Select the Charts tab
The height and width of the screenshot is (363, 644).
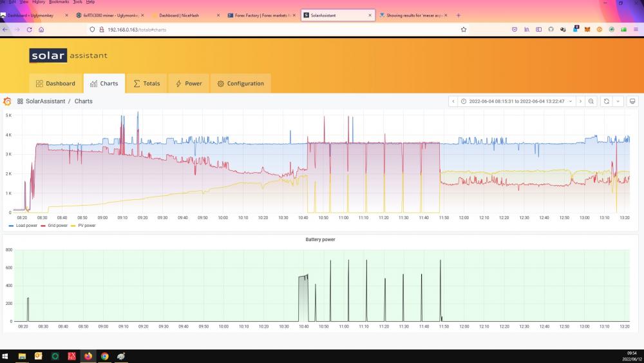(x=104, y=83)
